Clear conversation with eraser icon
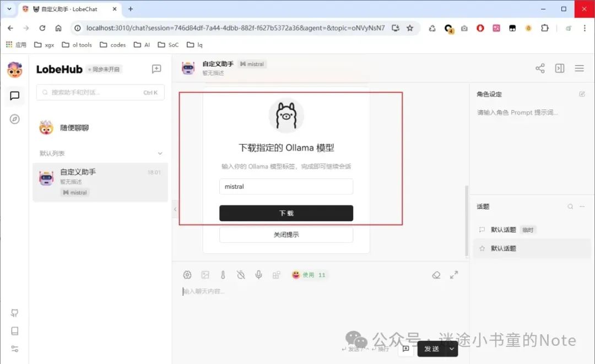The width and height of the screenshot is (595, 364). click(x=436, y=275)
